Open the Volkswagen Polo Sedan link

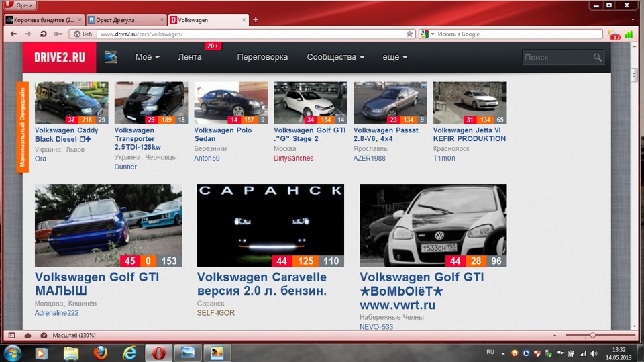click(223, 134)
